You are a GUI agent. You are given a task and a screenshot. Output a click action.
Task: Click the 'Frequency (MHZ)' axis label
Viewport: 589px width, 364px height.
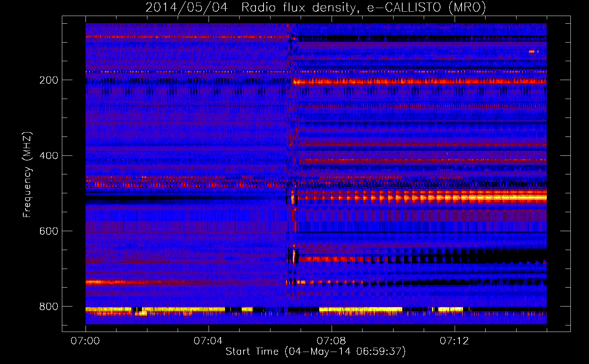point(27,175)
